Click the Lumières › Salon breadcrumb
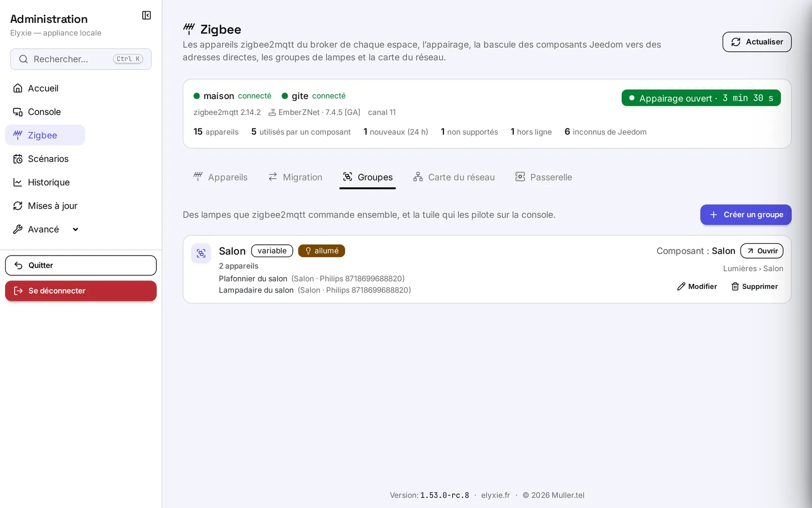 pos(753,269)
